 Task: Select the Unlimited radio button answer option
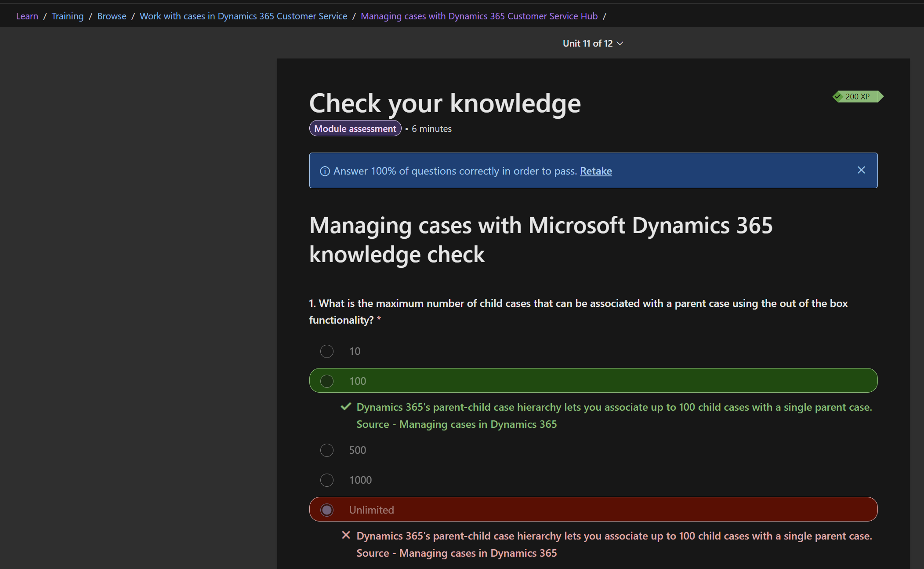(327, 510)
